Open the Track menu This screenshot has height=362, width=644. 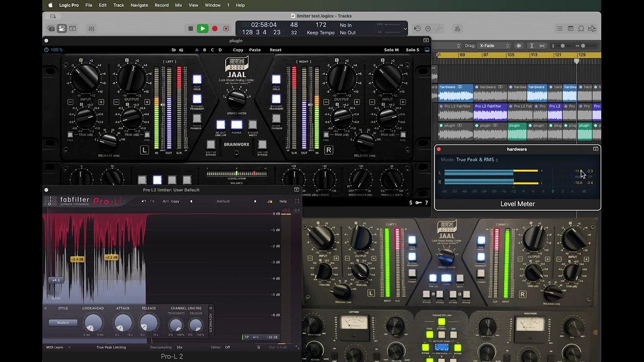119,5
